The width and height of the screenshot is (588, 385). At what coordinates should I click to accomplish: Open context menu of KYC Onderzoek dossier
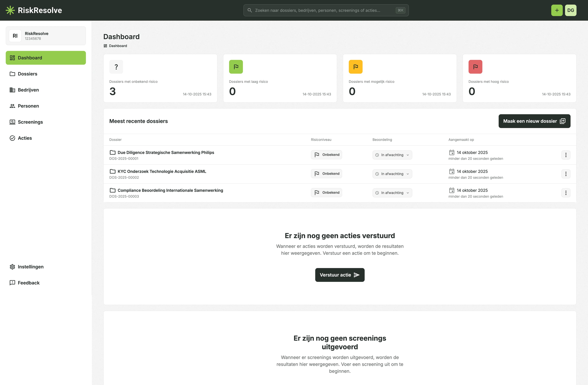[566, 174]
